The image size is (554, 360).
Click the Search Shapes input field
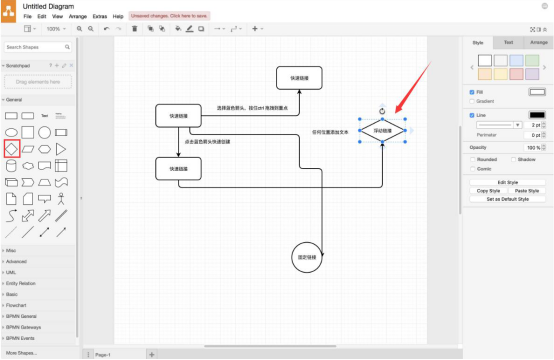pyautogui.click(x=37, y=47)
